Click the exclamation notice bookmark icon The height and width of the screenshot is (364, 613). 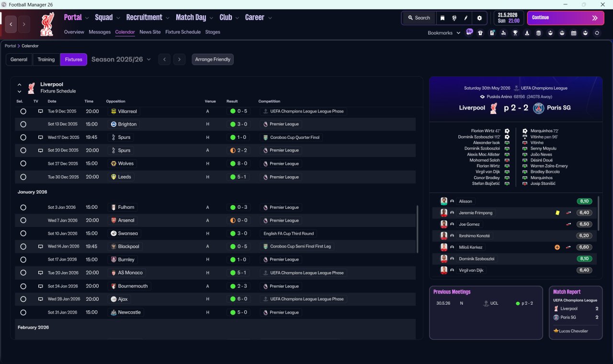click(492, 33)
